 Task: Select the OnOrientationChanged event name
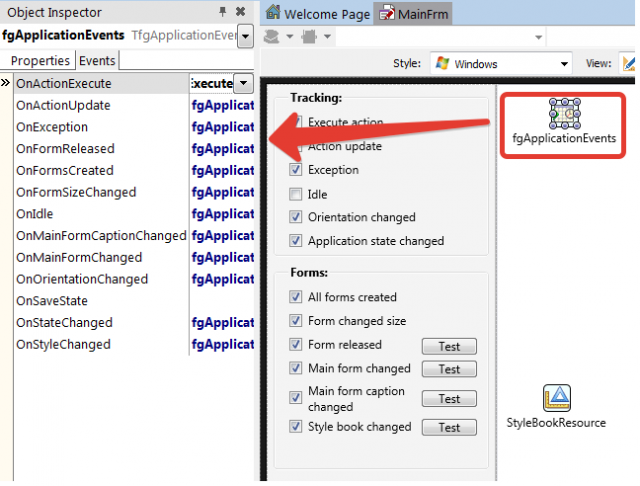click(x=82, y=279)
